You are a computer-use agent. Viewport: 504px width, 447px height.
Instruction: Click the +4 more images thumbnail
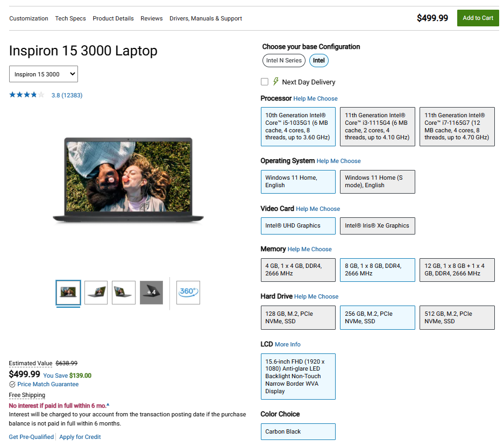(151, 292)
